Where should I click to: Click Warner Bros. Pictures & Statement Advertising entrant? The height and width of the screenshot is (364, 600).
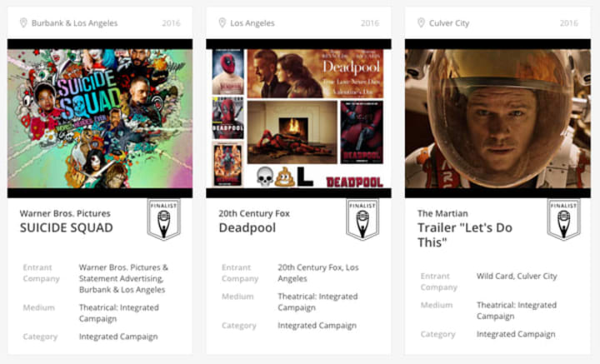point(123,278)
